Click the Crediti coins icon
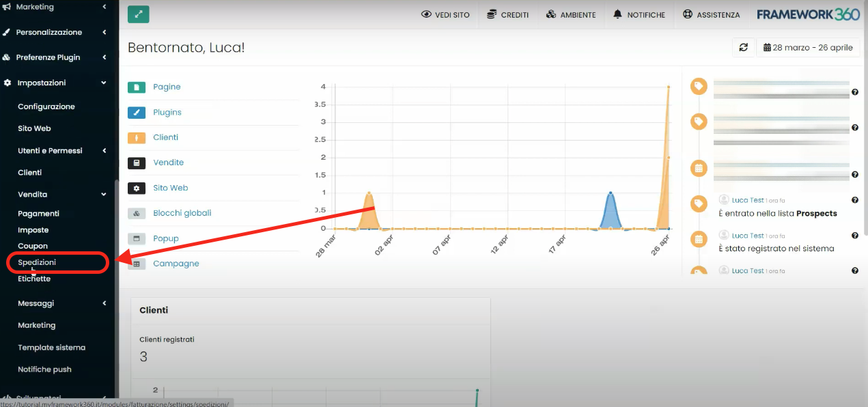 click(x=492, y=14)
